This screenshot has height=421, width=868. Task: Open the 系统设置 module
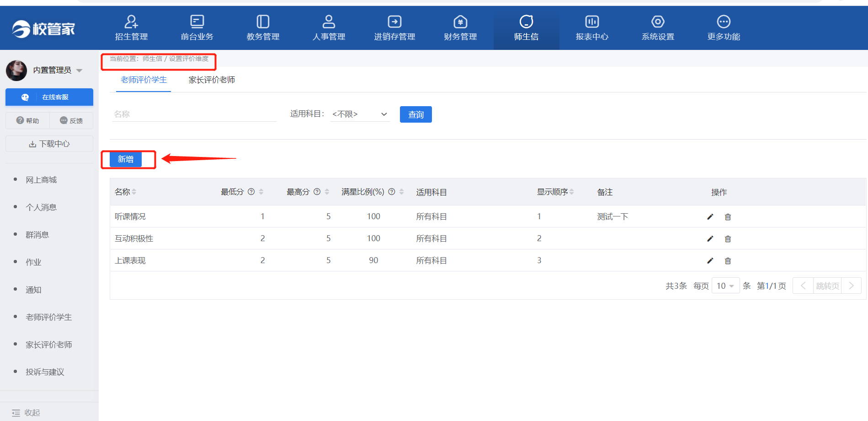click(x=658, y=28)
